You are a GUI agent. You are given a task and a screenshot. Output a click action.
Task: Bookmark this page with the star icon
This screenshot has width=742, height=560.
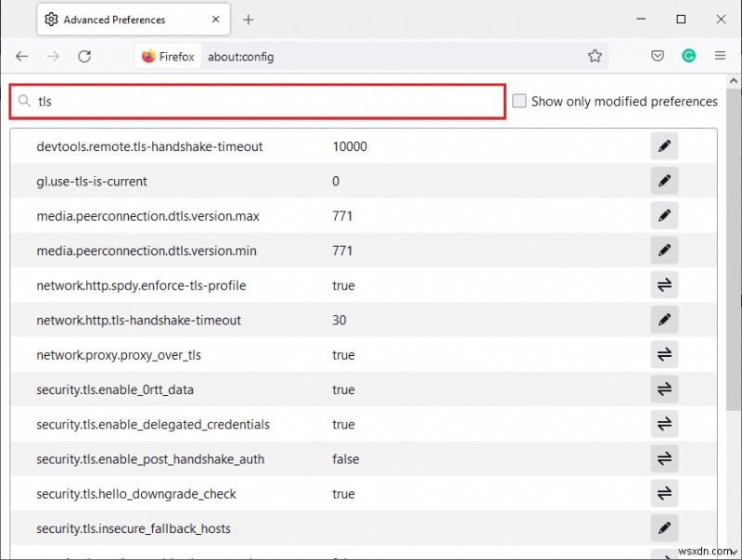coord(595,56)
